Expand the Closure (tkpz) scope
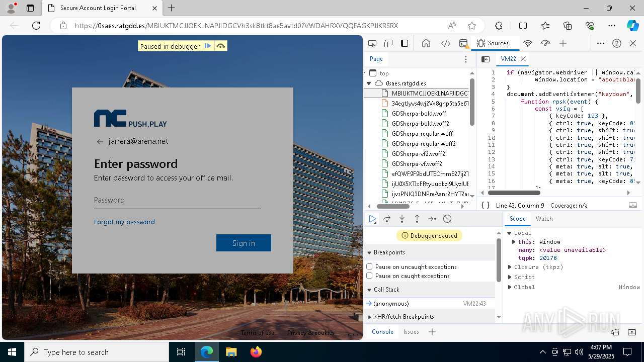 [509, 267]
